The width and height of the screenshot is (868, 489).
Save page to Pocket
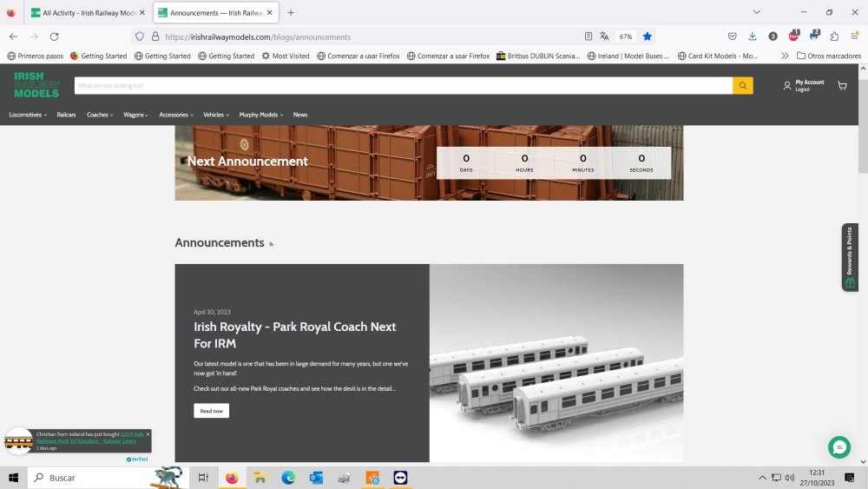(x=733, y=36)
